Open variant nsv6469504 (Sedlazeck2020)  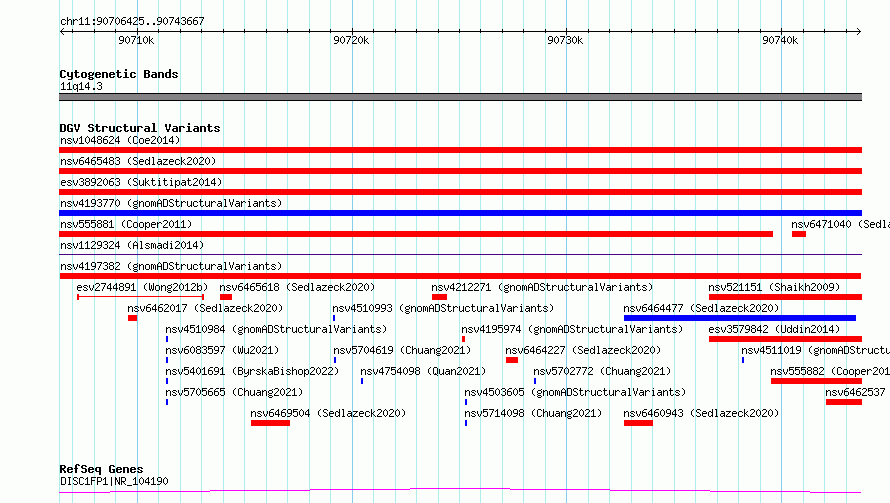point(328,413)
